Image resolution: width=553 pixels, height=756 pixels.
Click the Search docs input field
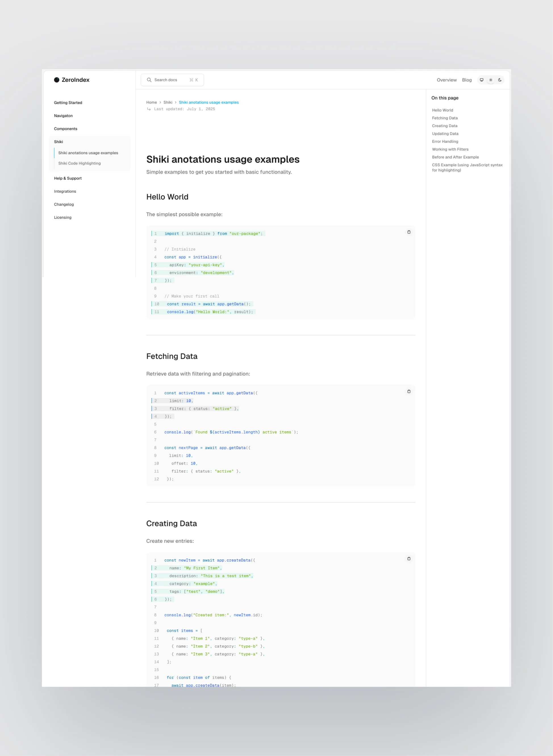pos(171,80)
